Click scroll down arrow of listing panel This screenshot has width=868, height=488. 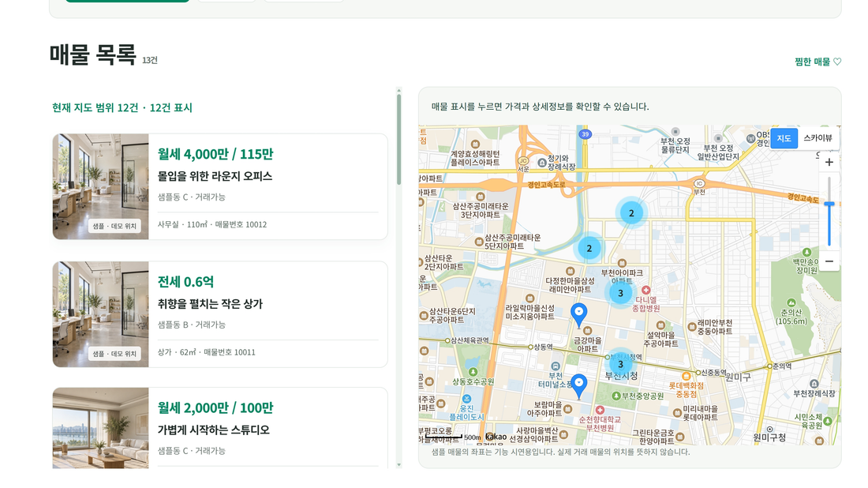coord(398,465)
